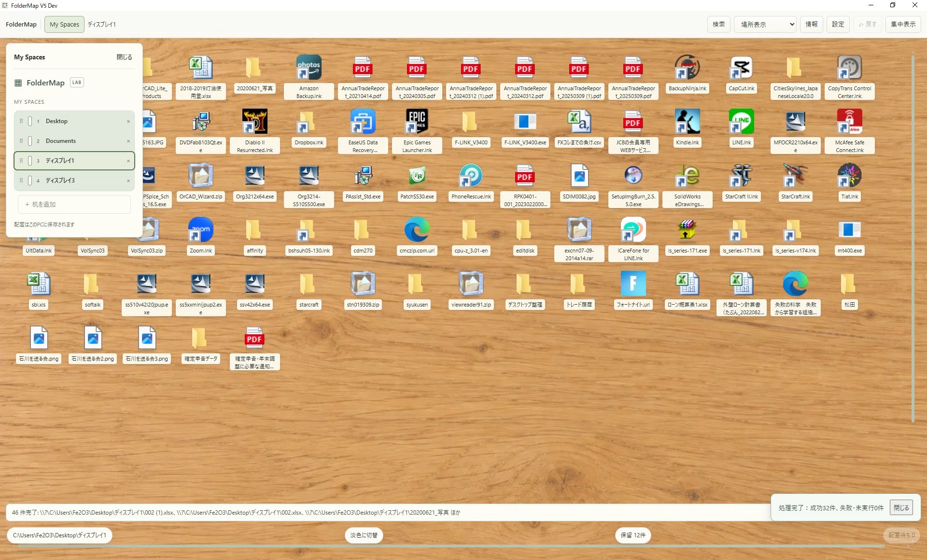Select the PhoneRescue.lnk icon
Image resolution: width=927 pixels, height=560 pixels.
click(x=471, y=176)
